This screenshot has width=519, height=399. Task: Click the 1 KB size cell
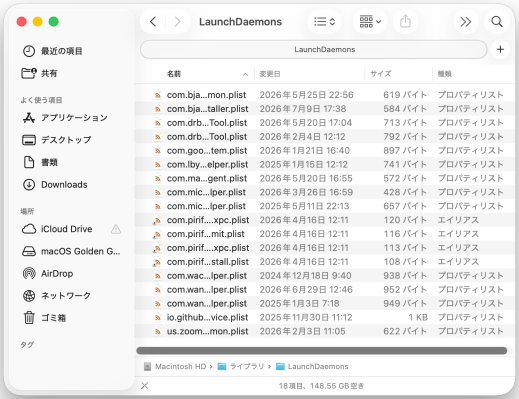point(418,318)
